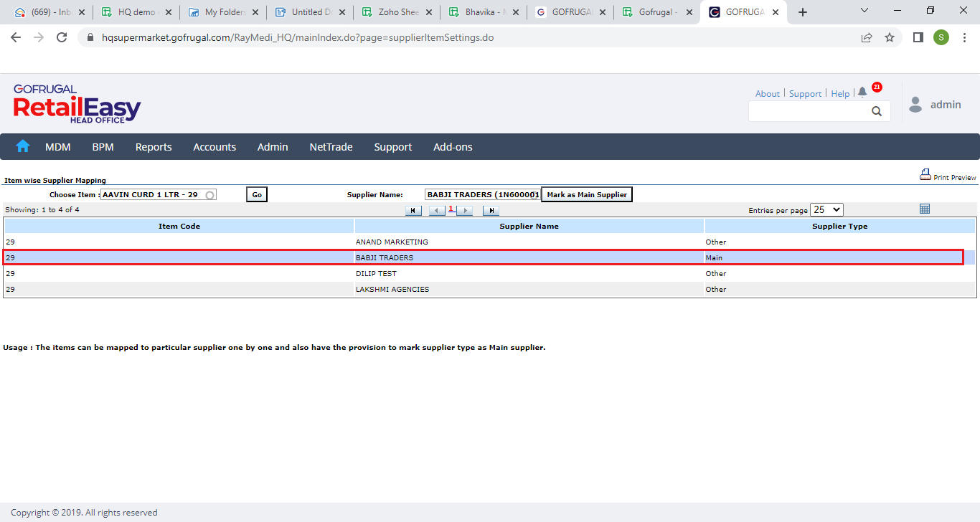Open the About link
The image size is (980, 522).
767,94
